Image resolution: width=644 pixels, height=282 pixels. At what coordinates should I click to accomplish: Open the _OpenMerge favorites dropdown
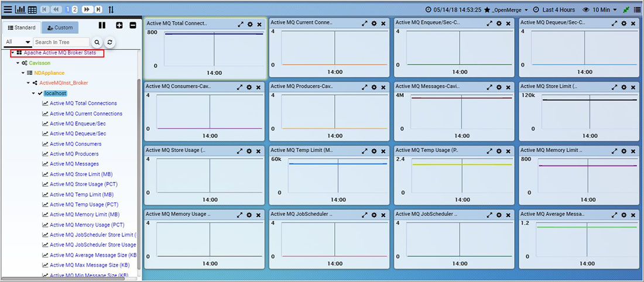pyautogui.click(x=506, y=9)
